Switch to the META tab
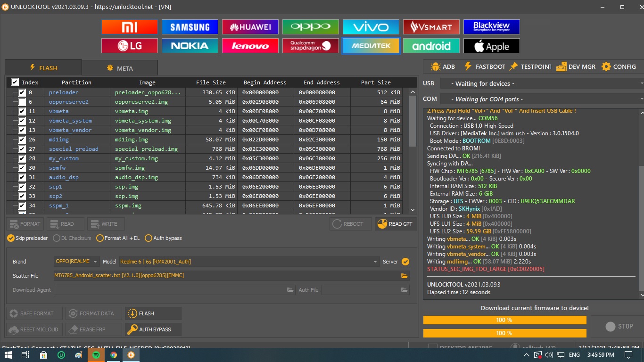The width and height of the screenshot is (644, 362). tap(120, 68)
